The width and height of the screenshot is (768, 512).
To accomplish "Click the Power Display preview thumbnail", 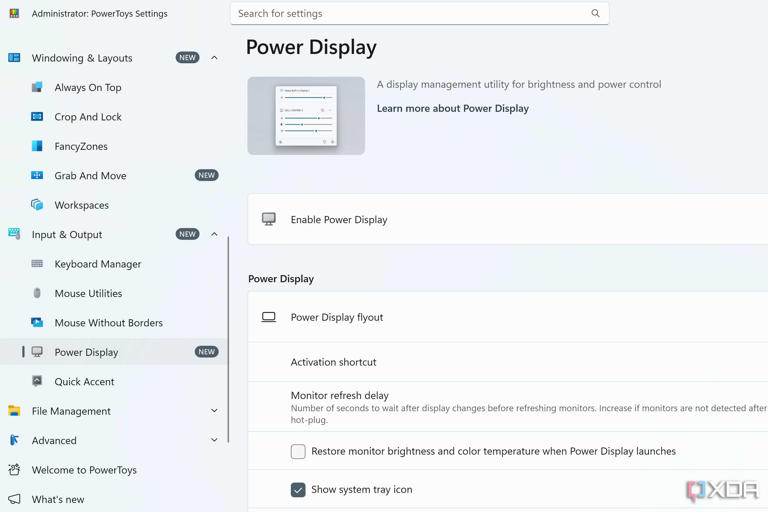I will 306,116.
